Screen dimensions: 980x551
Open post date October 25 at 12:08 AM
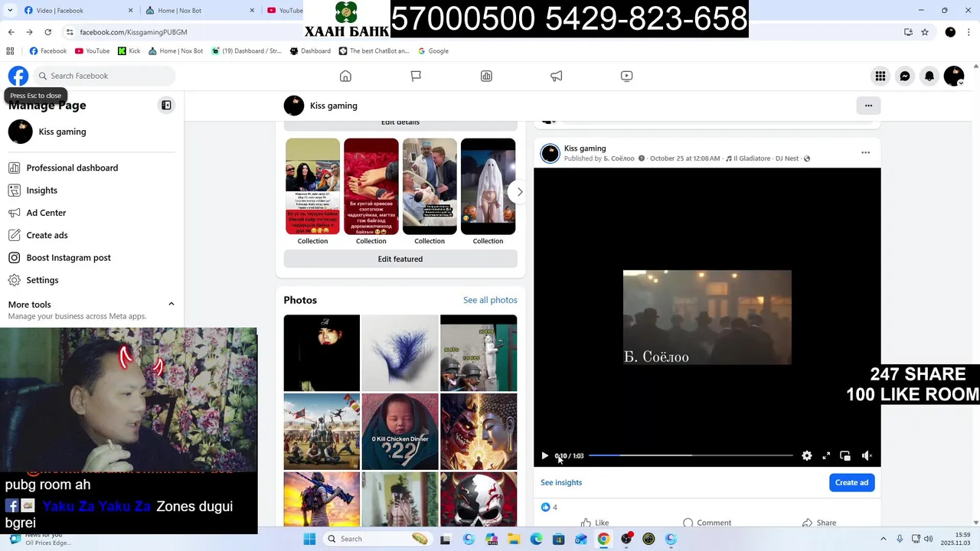684,158
